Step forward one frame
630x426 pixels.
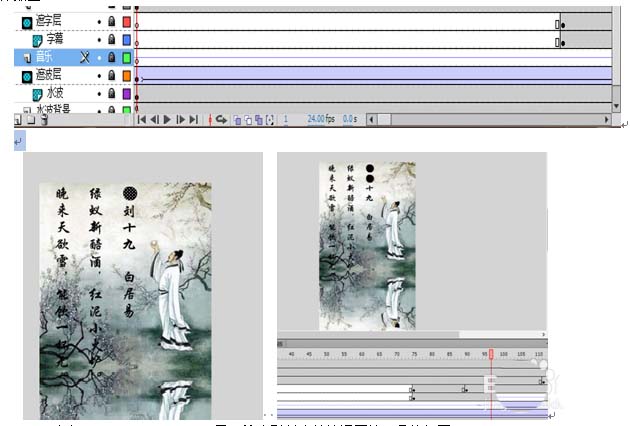(180, 119)
